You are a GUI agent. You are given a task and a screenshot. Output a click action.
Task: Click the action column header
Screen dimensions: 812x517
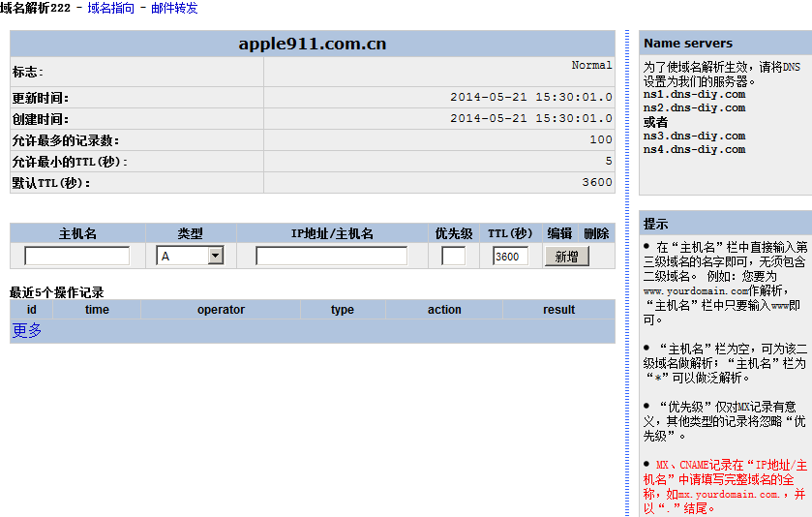444,309
